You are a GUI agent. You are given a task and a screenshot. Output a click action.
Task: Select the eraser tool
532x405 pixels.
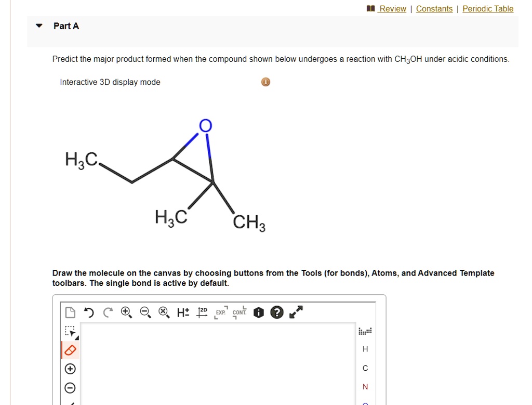pyautogui.click(x=69, y=350)
